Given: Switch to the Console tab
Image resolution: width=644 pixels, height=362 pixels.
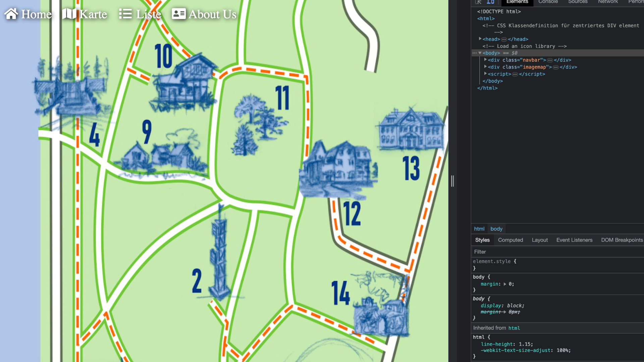Looking at the screenshot, I should [548, 2].
